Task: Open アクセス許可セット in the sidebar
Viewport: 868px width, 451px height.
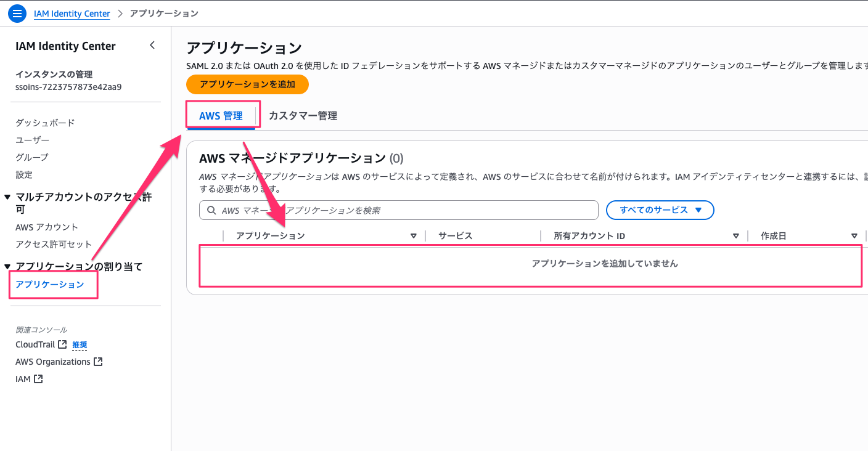Action: (x=54, y=244)
